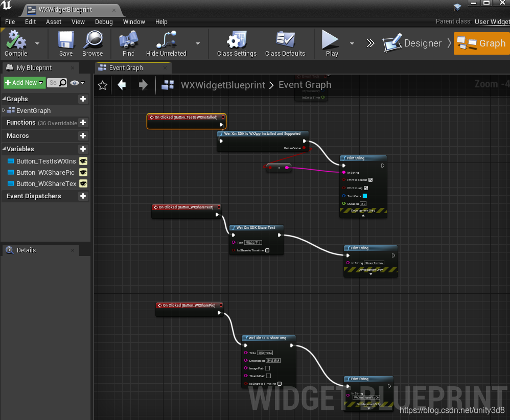Image resolution: width=510 pixels, height=420 pixels.
Task: Expand toolbar overflow chevron next to Play
Action: tap(370, 43)
